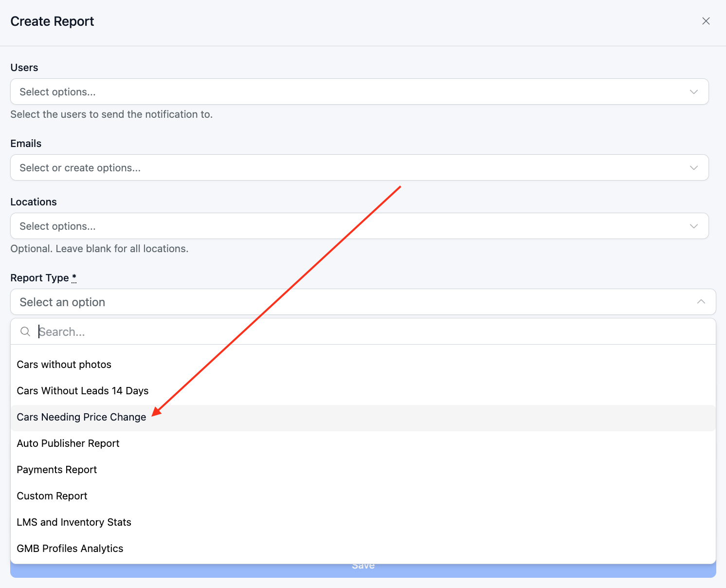Click the Create Report heading
This screenshot has height=588, width=726.
click(x=52, y=21)
